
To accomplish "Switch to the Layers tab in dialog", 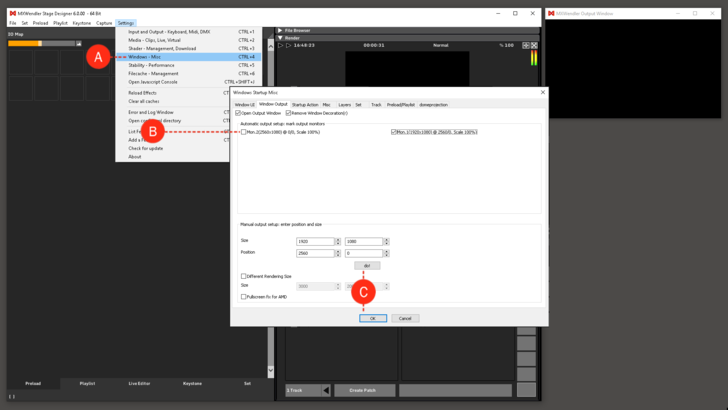I will click(344, 105).
